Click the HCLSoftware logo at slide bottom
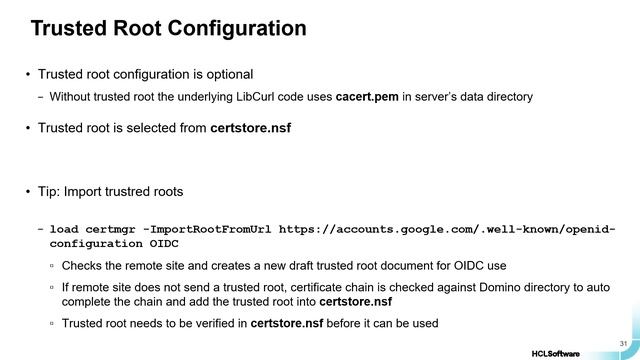This screenshot has height=360, width=640. coord(556,353)
